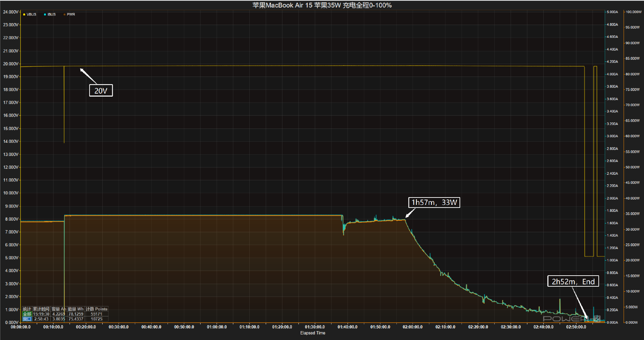Screen dimensions: 644x340
Task: Click the 计数 Points column header
Action: click(97, 309)
